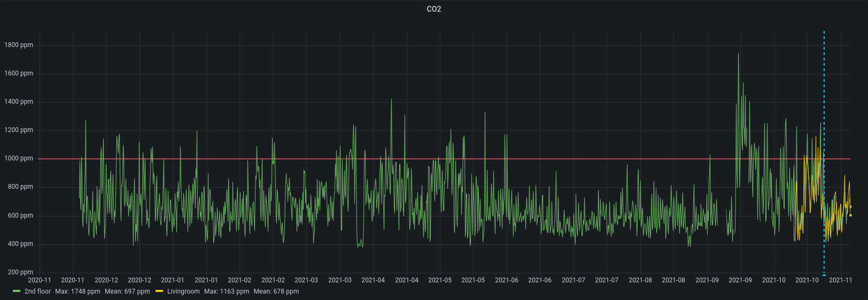This screenshot has width=868, height=300.
Task: Click the 600 ppm y-axis label
Action: coord(20,216)
